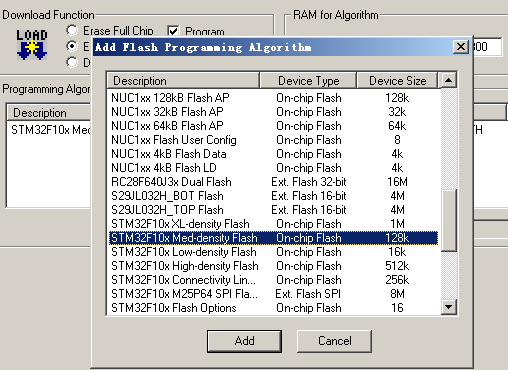The image size is (508, 370).
Task: Click the LOAD download icon
Action: click(32, 45)
